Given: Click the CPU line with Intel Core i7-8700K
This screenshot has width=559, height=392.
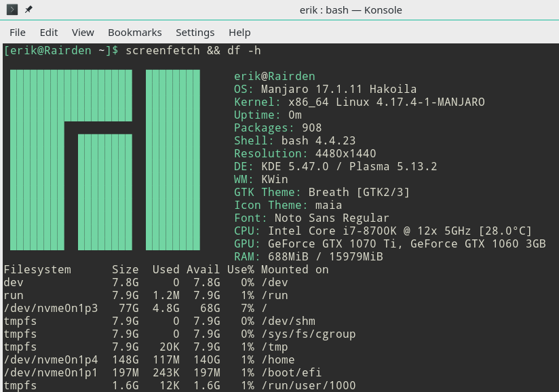Looking at the screenshot, I should (383, 231).
